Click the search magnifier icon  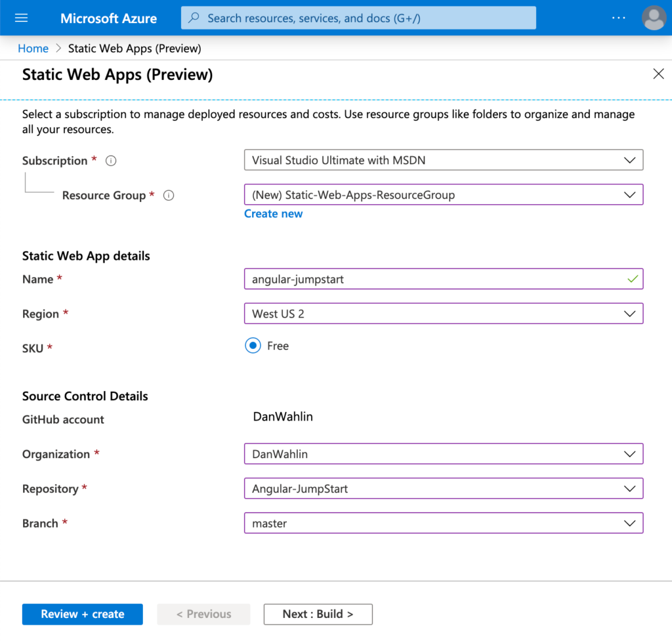pyautogui.click(x=194, y=18)
